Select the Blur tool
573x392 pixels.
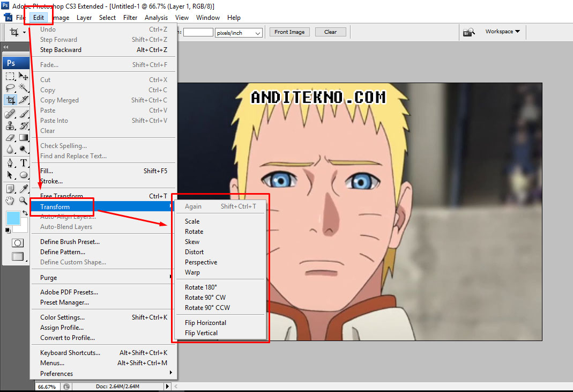click(10, 149)
